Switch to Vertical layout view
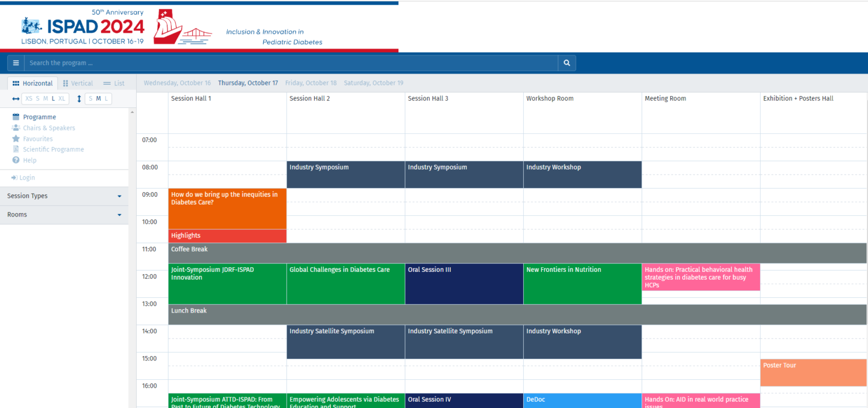This screenshot has height=408, width=868. tap(78, 84)
